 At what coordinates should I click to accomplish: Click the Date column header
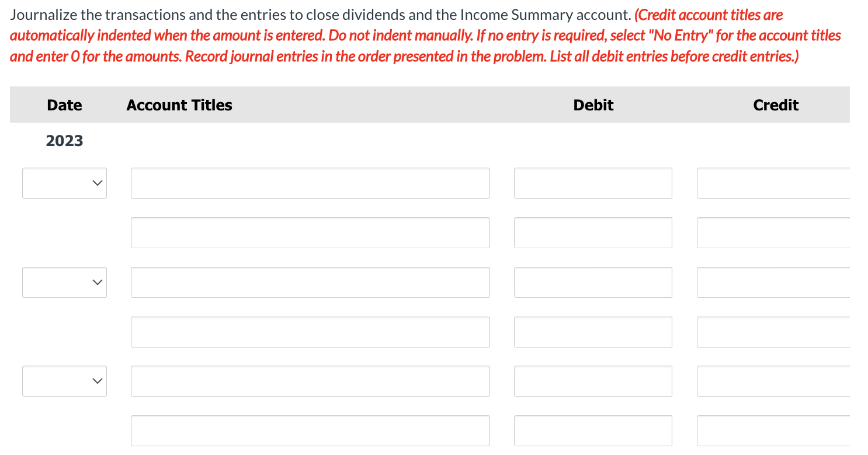(64, 105)
